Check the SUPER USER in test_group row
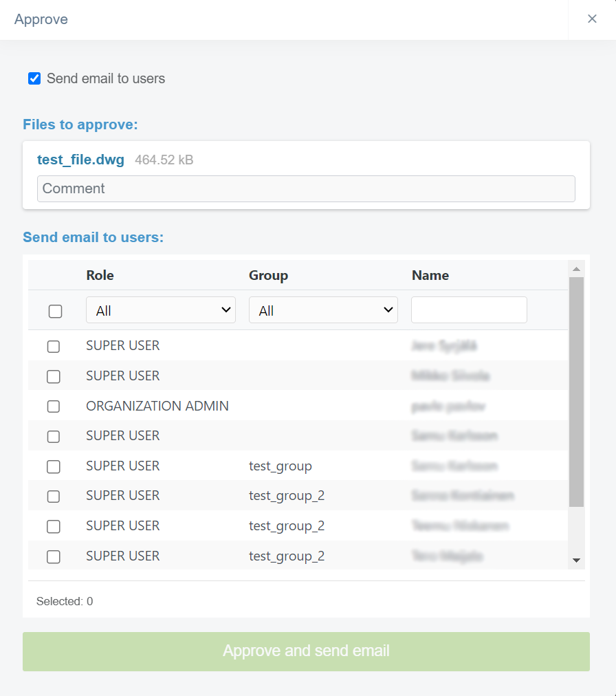616x696 pixels. (54, 467)
